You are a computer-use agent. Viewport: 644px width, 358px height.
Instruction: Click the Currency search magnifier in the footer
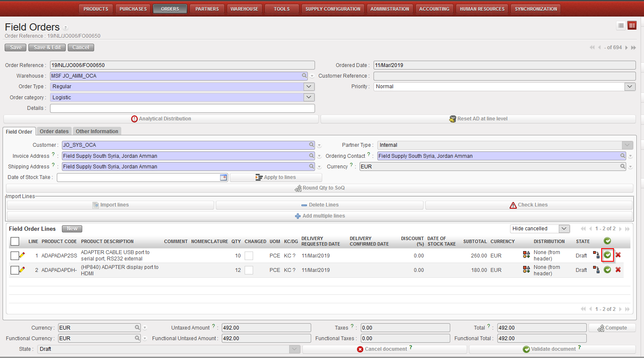[137, 328]
